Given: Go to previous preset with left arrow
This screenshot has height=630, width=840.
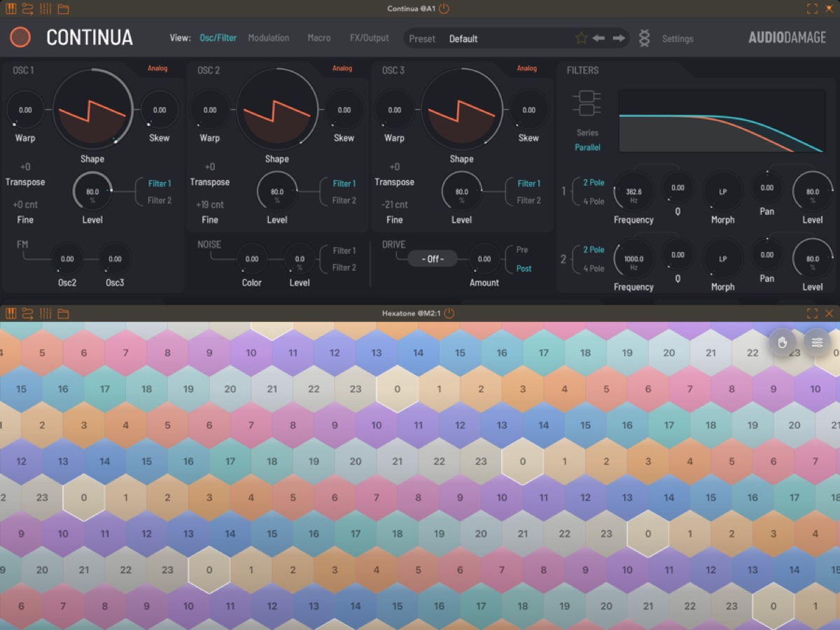Looking at the screenshot, I should (x=598, y=38).
